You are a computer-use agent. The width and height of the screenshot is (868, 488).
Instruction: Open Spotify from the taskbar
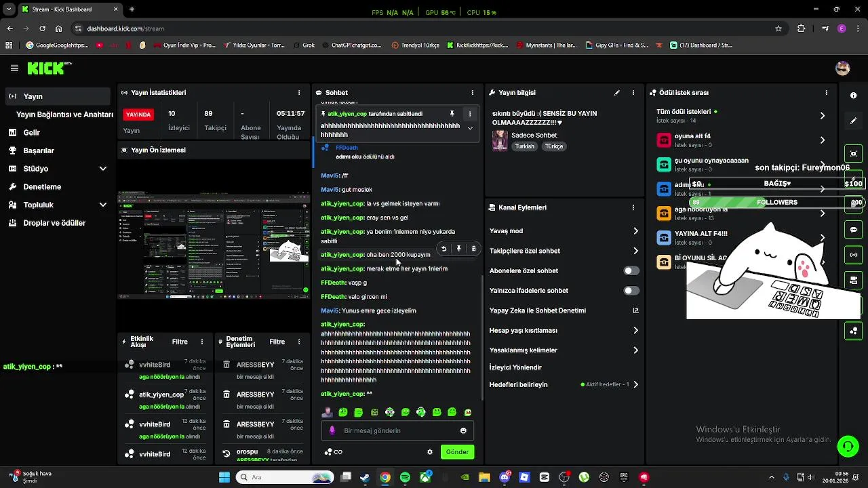click(x=405, y=477)
